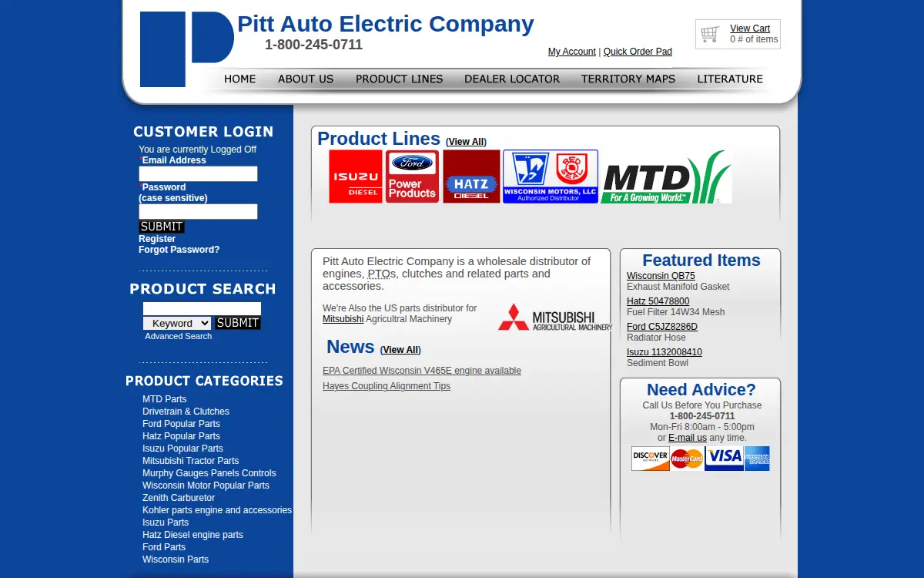Viewport: 924px width, 578px height.
Task: Open Hatz Popular Parts category
Action: tap(181, 436)
